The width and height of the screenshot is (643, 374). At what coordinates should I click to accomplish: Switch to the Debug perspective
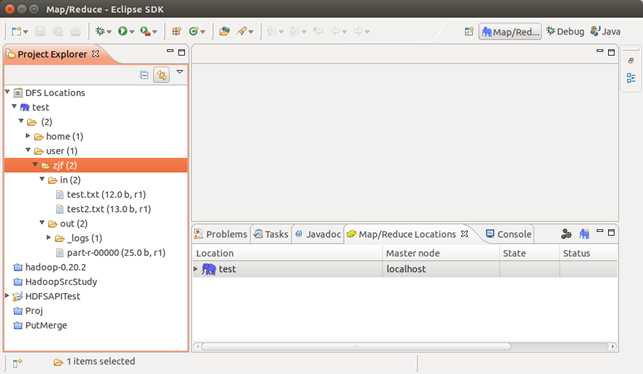coord(565,32)
